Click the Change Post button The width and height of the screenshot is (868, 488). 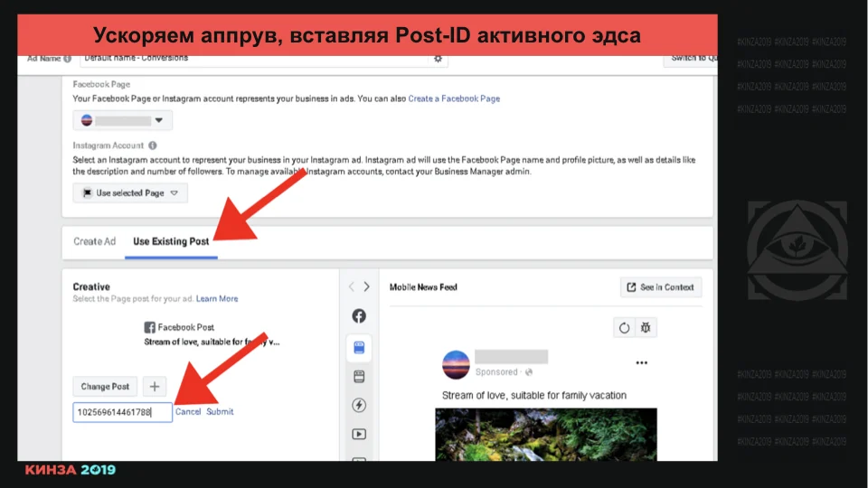pyautogui.click(x=105, y=386)
